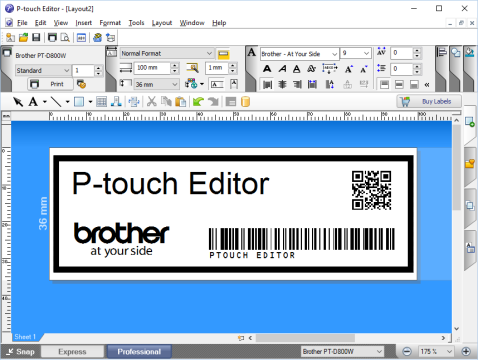
Task: Select the Line drawing tool
Action: [x=56, y=102]
